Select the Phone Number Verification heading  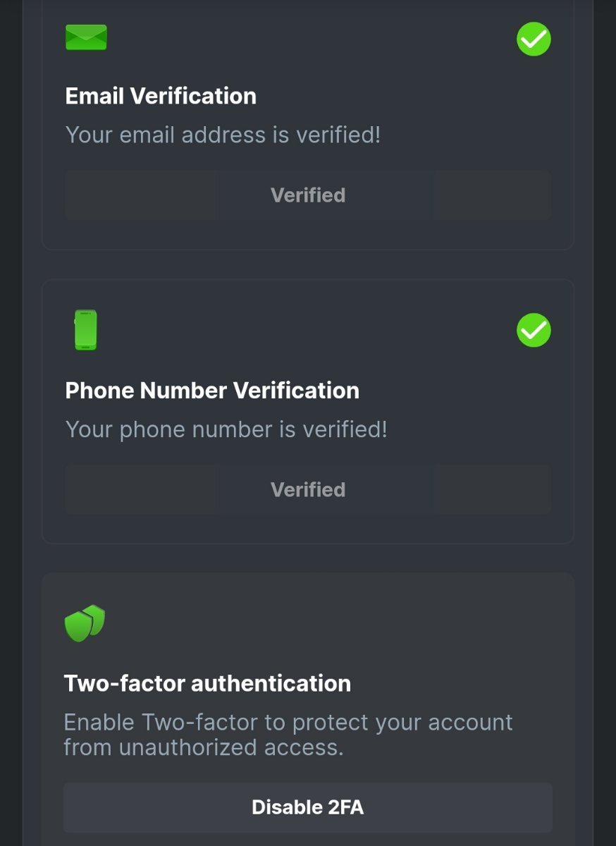pos(212,391)
